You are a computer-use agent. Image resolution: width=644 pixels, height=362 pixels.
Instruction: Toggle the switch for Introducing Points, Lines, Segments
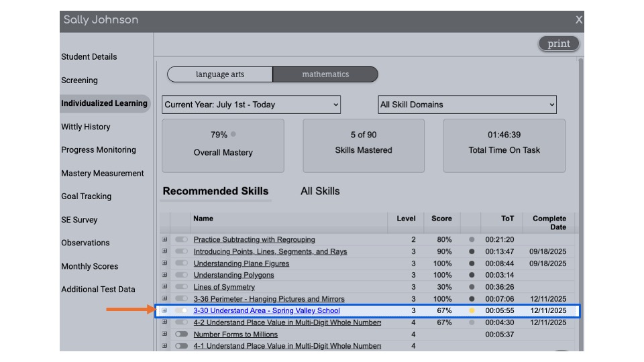click(181, 251)
